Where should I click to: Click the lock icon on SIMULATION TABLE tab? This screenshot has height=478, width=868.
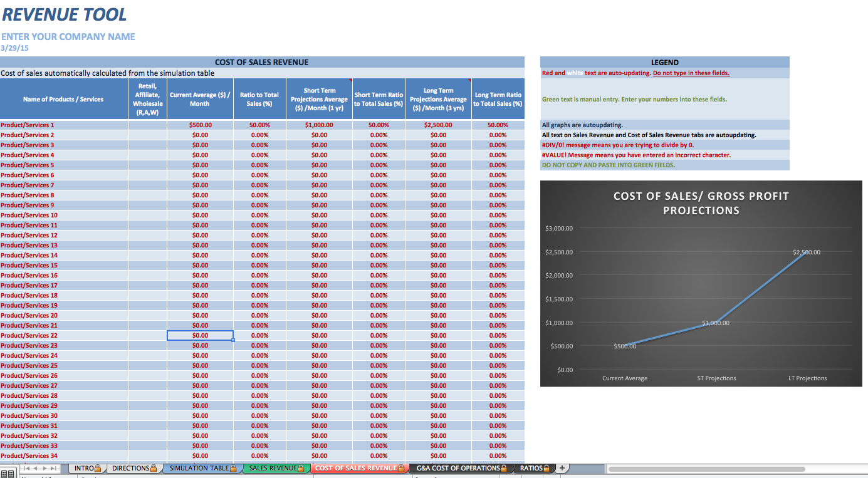click(233, 468)
